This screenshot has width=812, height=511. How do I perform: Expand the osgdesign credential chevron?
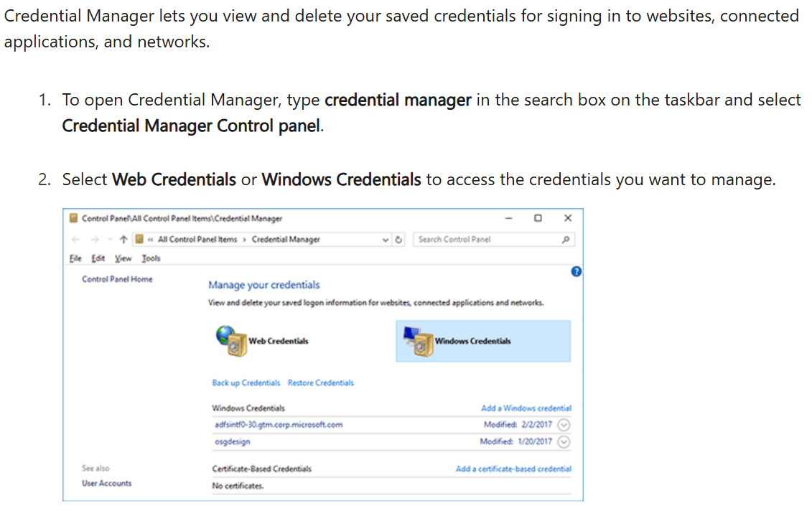564,442
